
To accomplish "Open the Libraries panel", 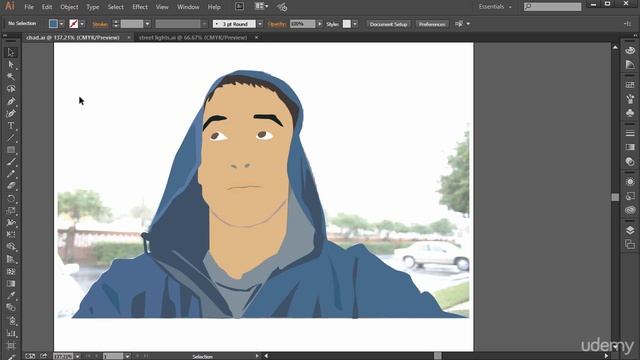I will coord(630,210).
